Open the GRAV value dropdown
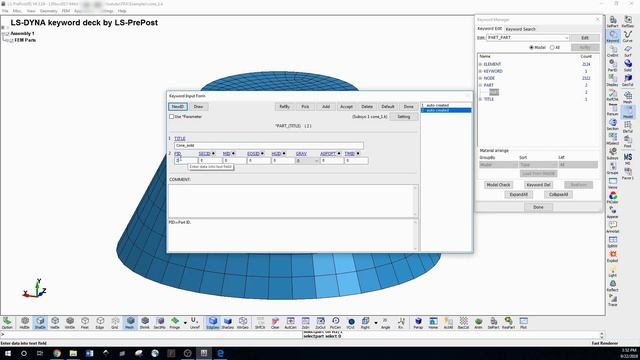This screenshot has height=360, width=640. click(316, 161)
